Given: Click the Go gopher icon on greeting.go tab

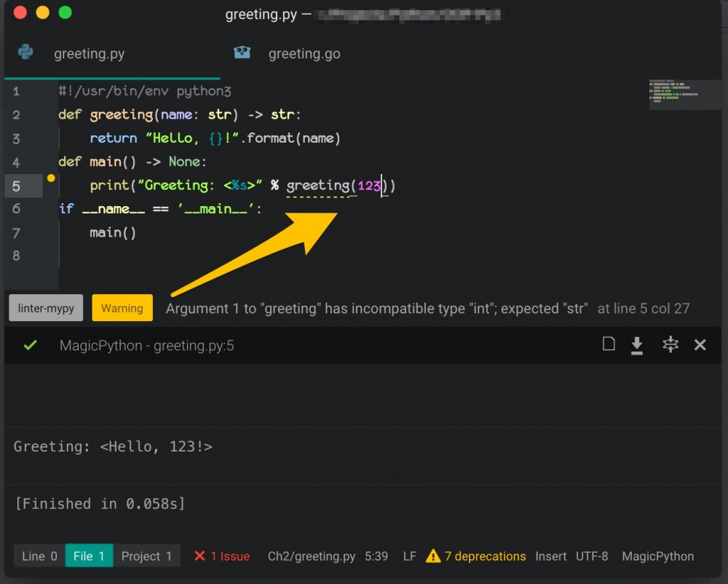Looking at the screenshot, I should (242, 52).
